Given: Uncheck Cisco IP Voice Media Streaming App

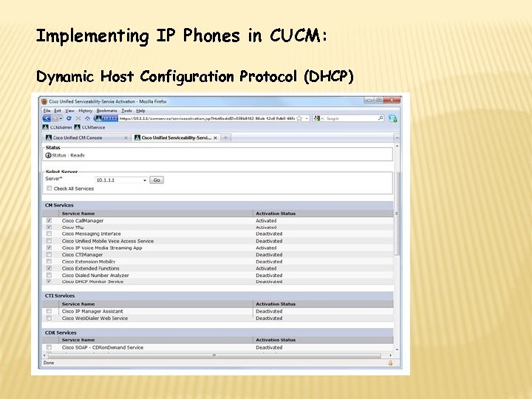Looking at the screenshot, I should 49,248.
